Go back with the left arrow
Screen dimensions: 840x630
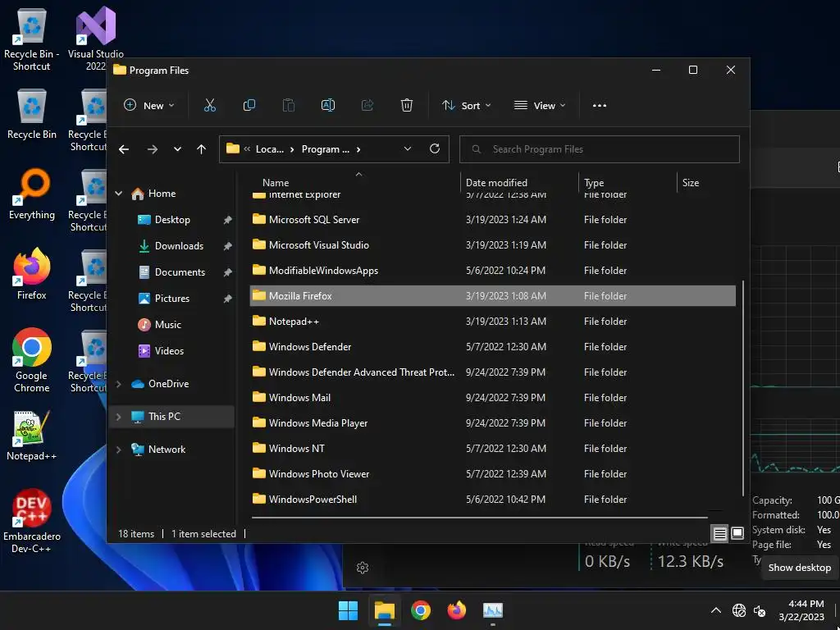coord(124,149)
